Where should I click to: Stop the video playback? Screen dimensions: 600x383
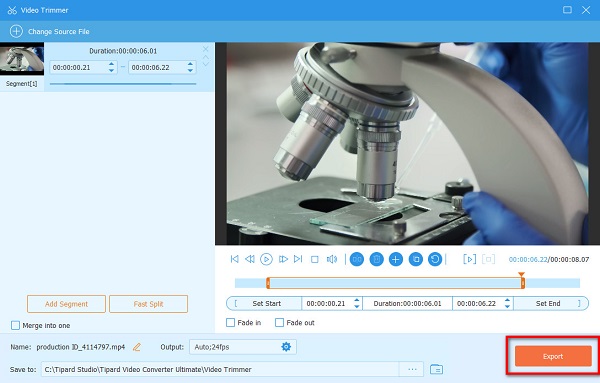(315, 259)
